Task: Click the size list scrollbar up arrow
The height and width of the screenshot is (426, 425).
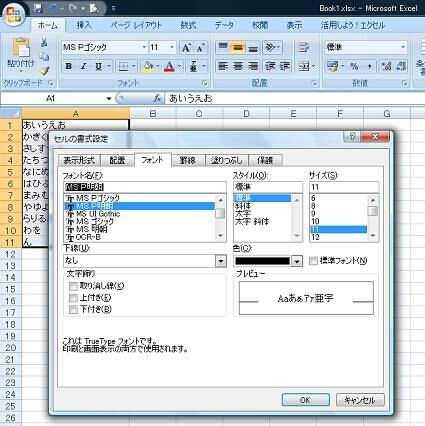Action: pos(373,200)
